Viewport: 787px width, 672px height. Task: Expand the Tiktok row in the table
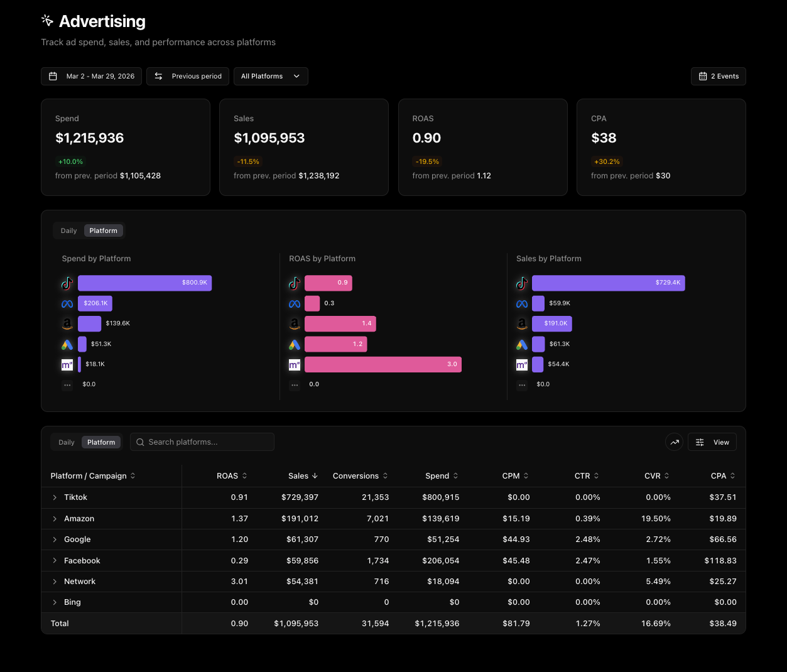(x=55, y=497)
